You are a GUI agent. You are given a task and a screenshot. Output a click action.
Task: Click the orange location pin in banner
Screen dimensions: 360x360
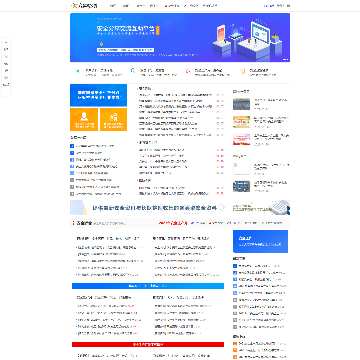click(x=101, y=44)
